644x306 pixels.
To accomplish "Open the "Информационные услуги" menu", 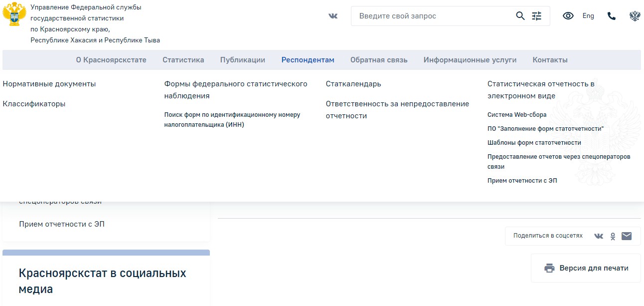I will pos(470,60).
